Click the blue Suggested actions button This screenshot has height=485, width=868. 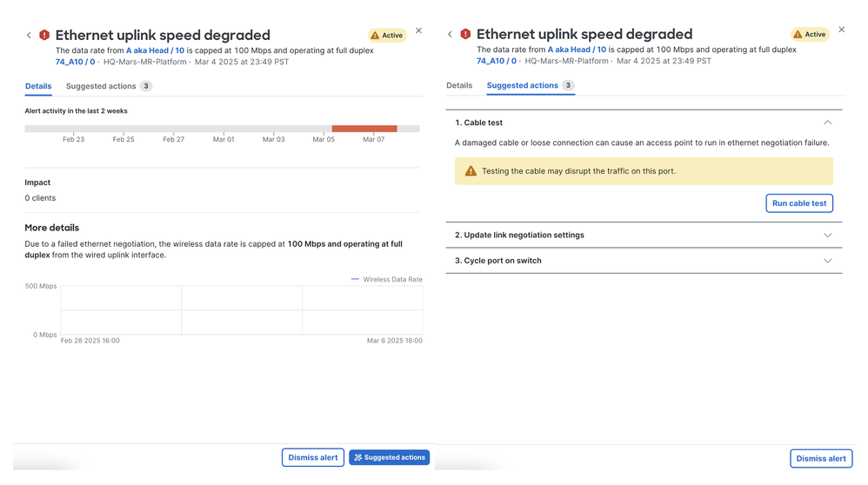pos(389,458)
